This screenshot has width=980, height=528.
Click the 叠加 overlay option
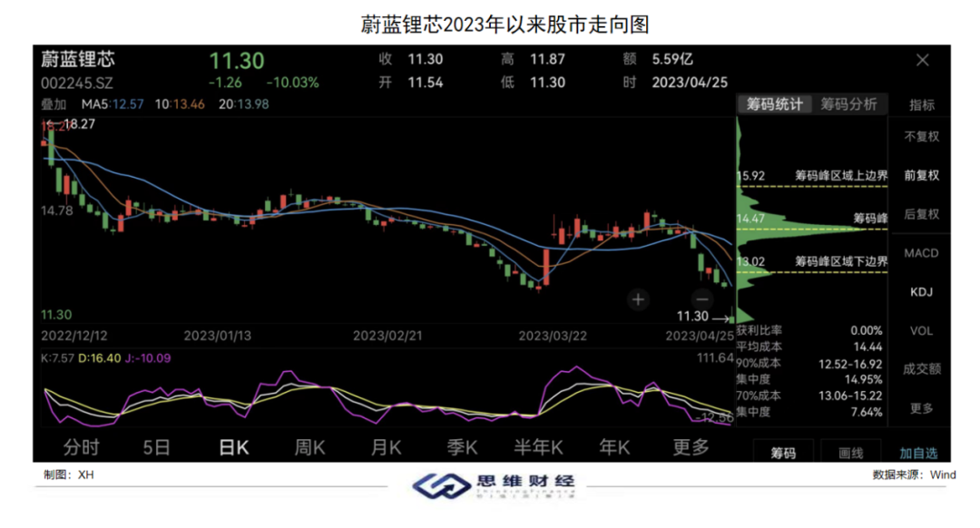click(54, 104)
